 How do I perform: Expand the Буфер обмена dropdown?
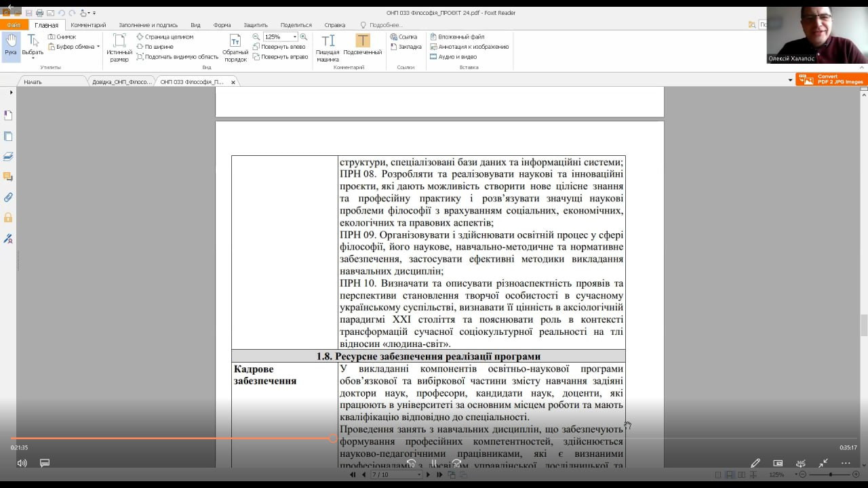coord(98,47)
